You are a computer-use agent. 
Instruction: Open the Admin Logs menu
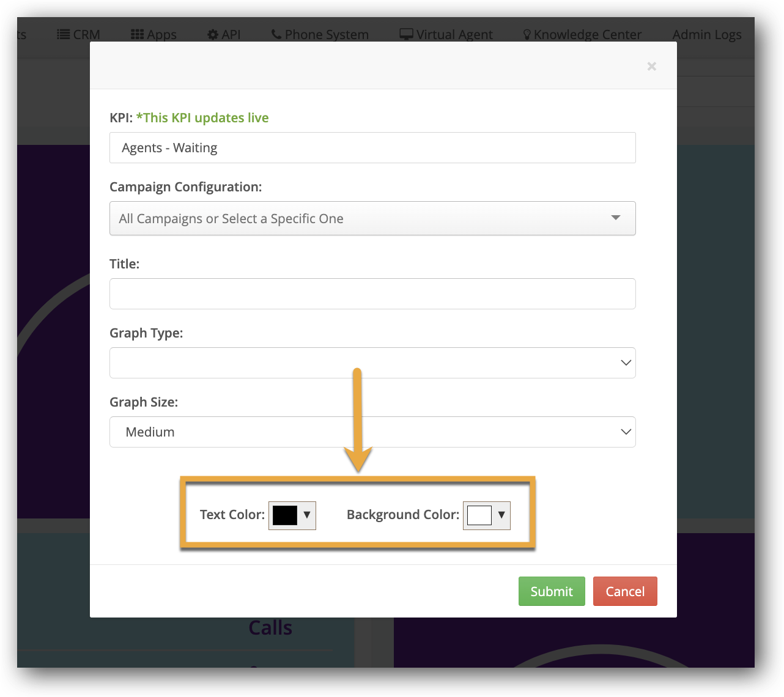pyautogui.click(x=706, y=35)
